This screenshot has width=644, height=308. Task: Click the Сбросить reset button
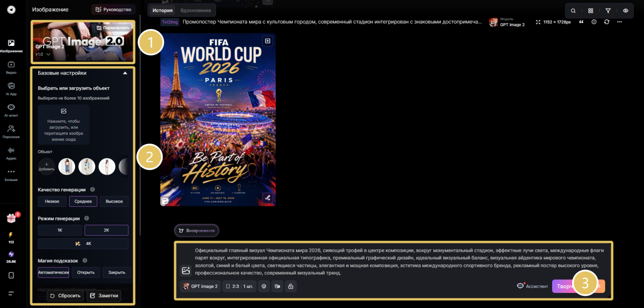point(65,296)
